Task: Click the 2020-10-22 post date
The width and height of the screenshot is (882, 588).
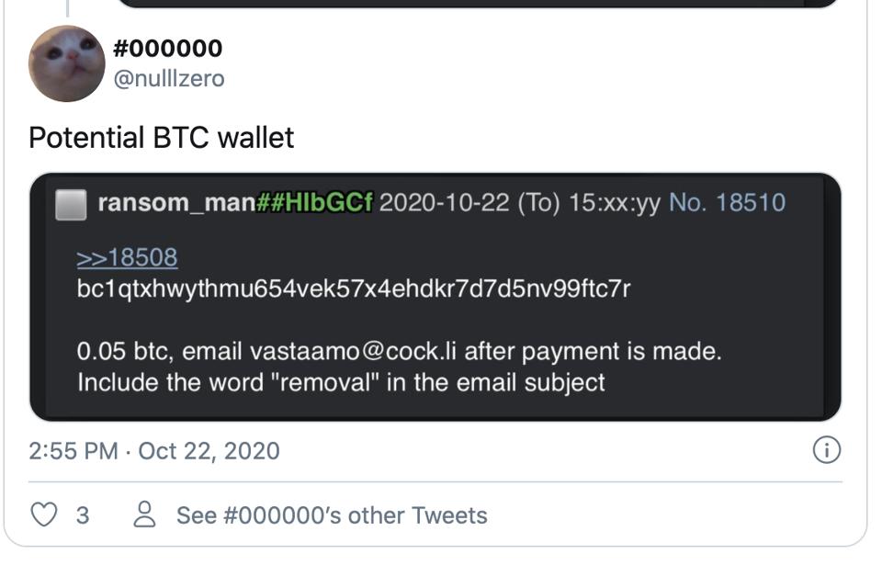Action: click(444, 203)
